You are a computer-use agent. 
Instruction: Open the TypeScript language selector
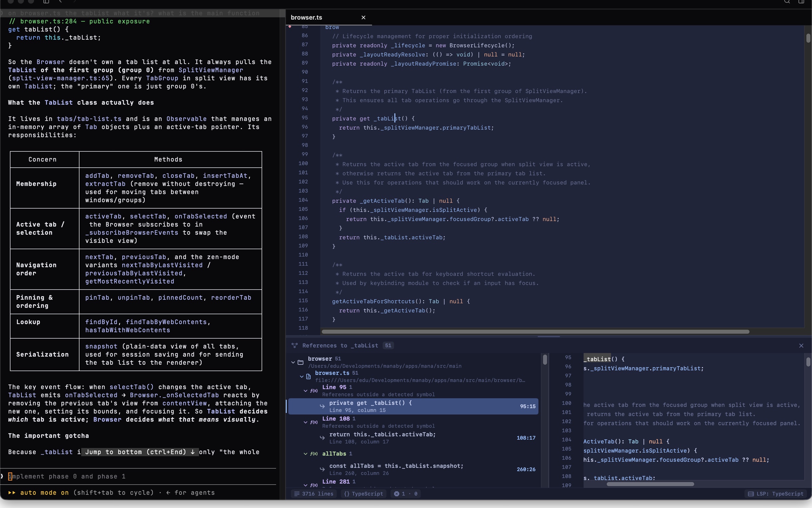click(363, 494)
